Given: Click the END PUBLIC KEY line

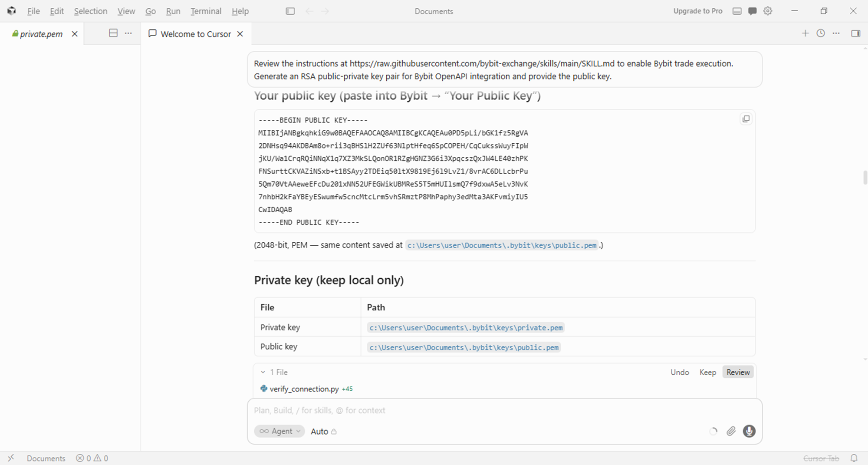Looking at the screenshot, I should click(309, 222).
